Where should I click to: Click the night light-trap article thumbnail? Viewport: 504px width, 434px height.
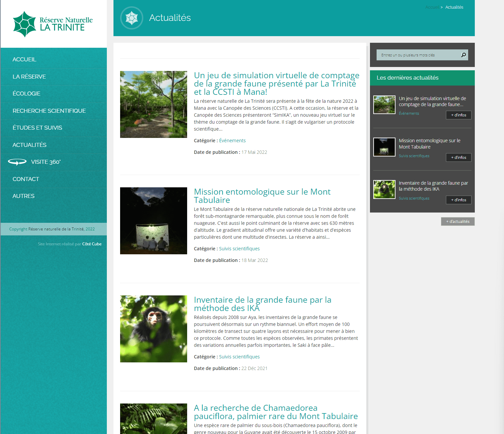tap(154, 221)
